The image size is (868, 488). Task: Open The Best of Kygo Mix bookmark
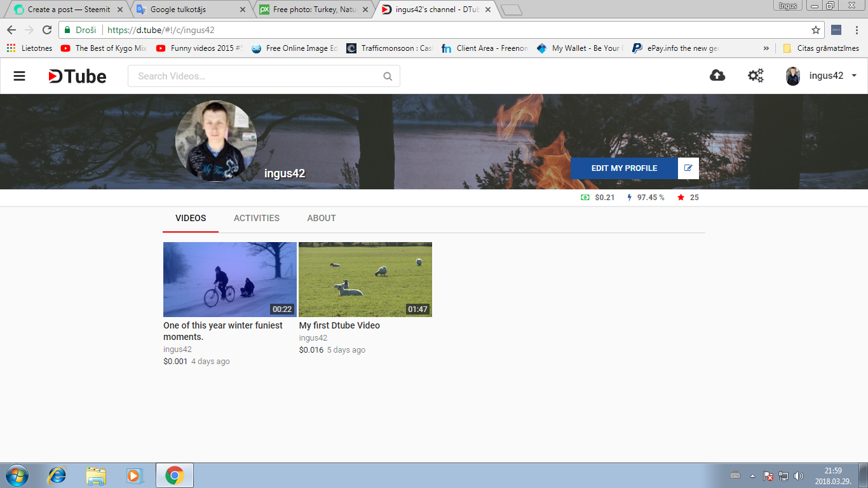[104, 48]
